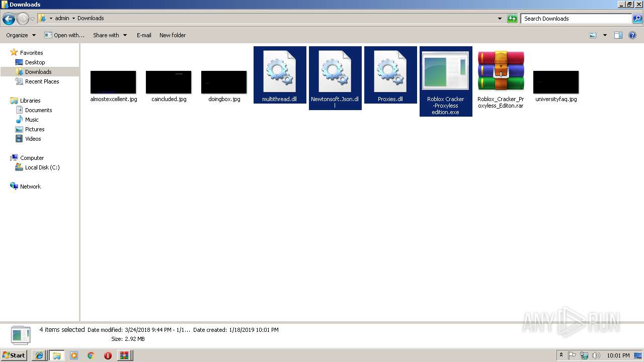644x362 pixels.
Task: Click the Forward navigation arrow
Action: tap(23, 19)
